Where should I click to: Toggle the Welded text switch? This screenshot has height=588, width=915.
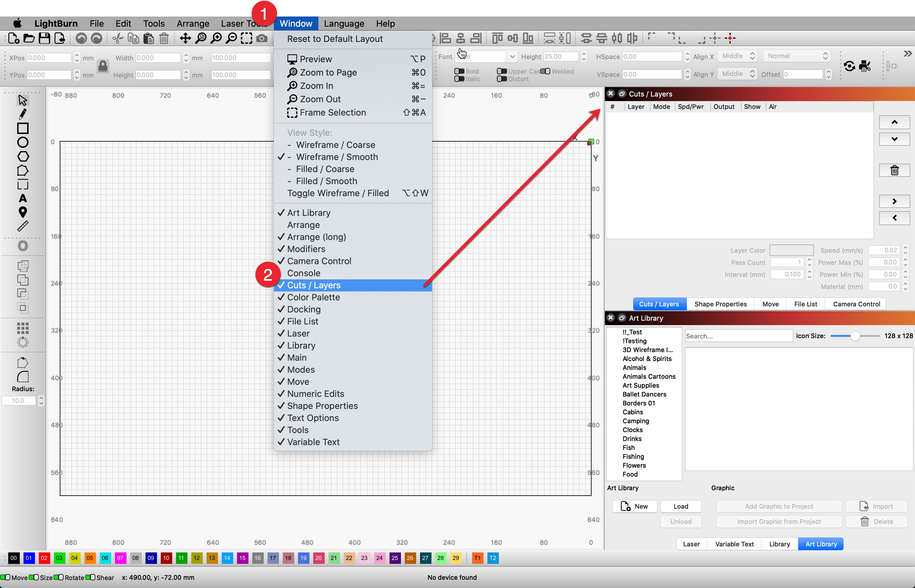[545, 71]
